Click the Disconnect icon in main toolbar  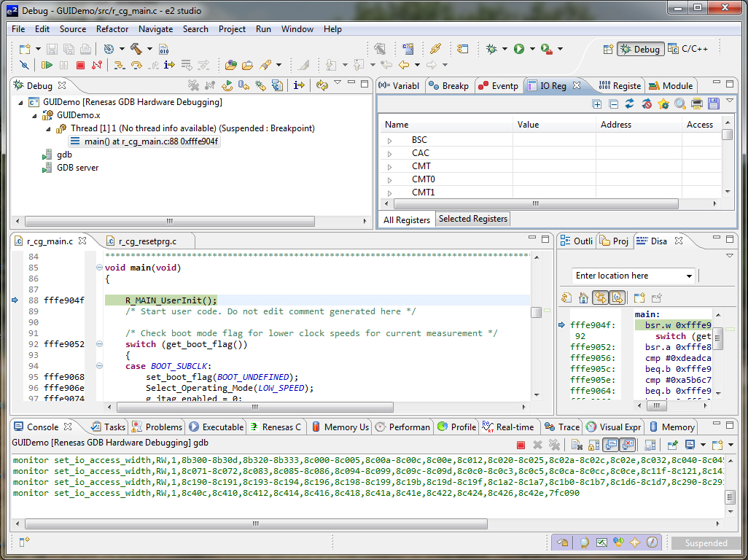[x=96, y=65]
